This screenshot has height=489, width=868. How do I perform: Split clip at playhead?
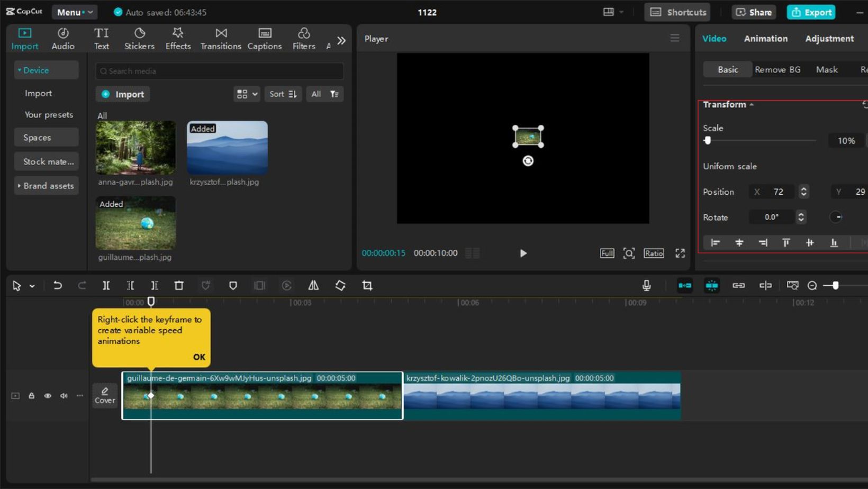click(106, 286)
